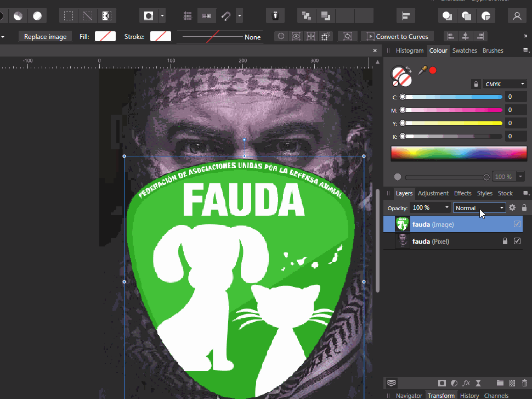Select the fauda (Pixel) layer row
532x399 pixels.
pyautogui.click(x=453, y=241)
